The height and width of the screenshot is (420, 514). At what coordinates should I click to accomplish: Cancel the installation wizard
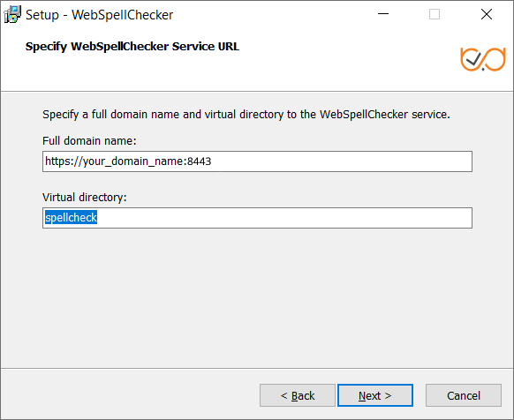pos(463,395)
